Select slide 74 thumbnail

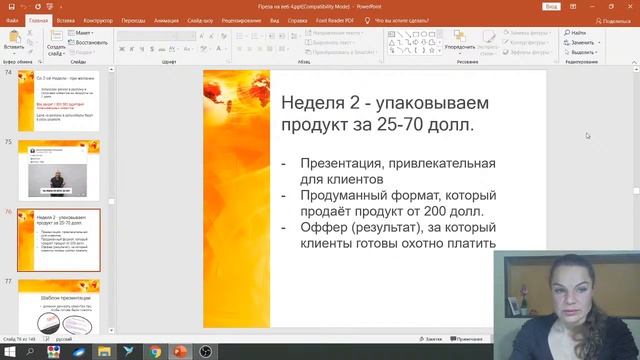59,101
